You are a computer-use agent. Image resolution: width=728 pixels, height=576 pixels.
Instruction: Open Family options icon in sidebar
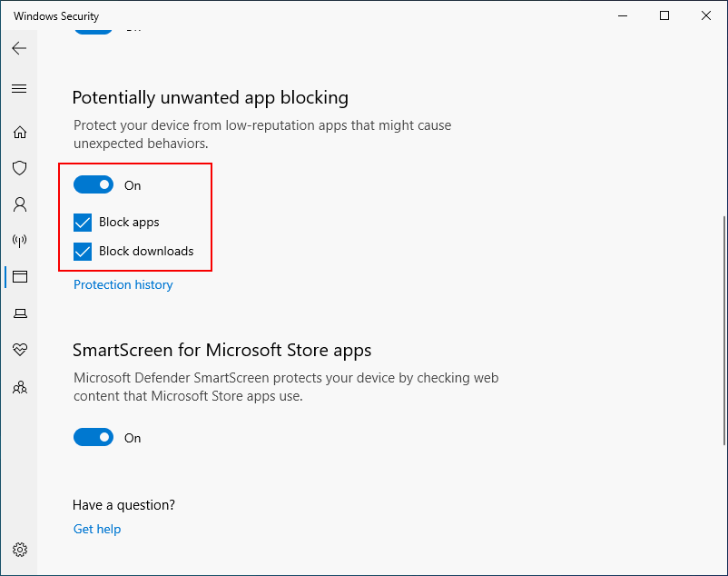19,387
